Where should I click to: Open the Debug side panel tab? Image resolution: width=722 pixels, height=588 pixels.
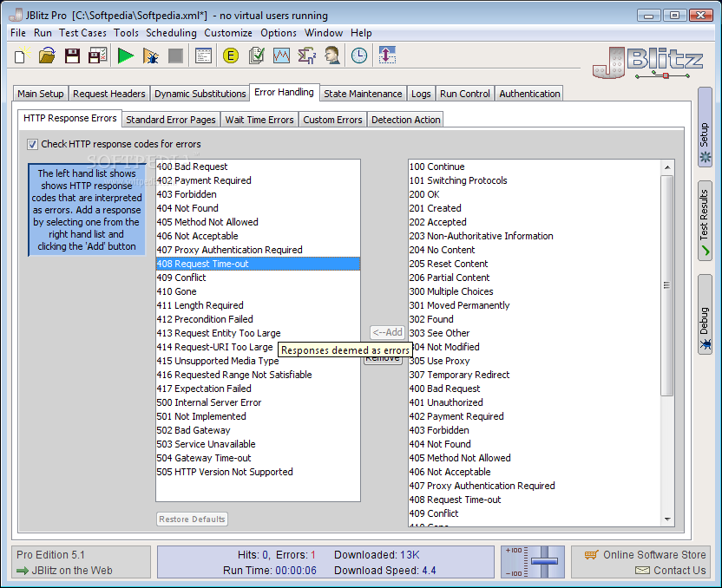[705, 315]
